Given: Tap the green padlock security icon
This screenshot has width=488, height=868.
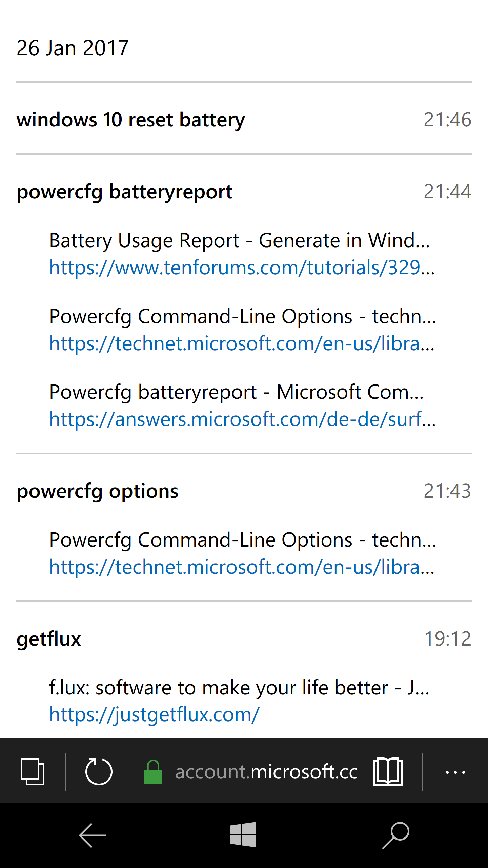Looking at the screenshot, I should 153,771.
